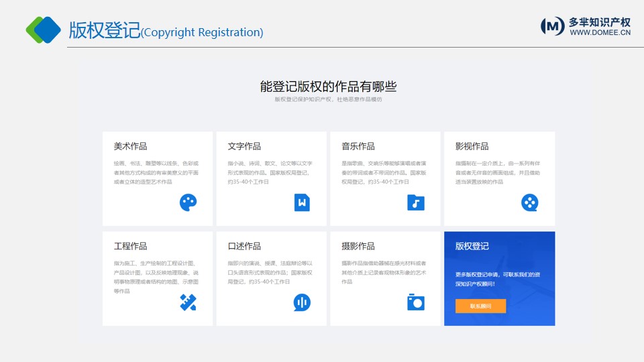
Task: Click the ruler and pencil icon in 工程作品
Action: [x=188, y=302]
